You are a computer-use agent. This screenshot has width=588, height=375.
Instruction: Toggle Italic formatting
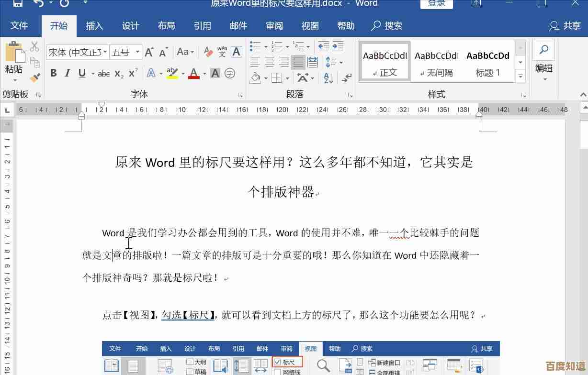tap(68, 73)
